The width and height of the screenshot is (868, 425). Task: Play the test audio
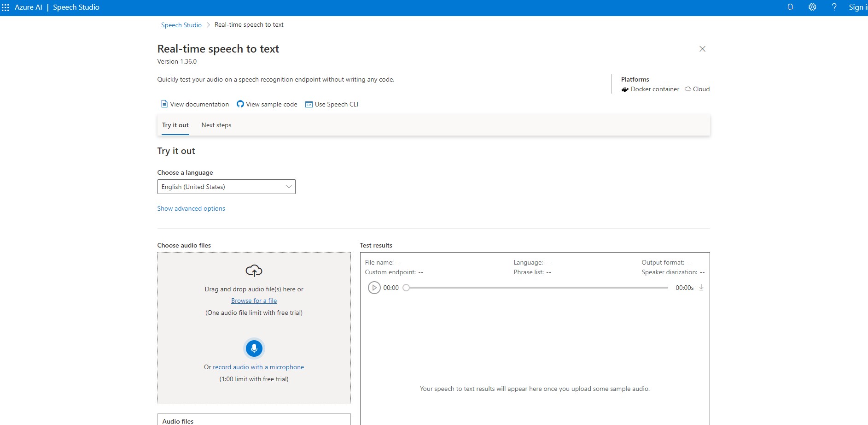(374, 288)
